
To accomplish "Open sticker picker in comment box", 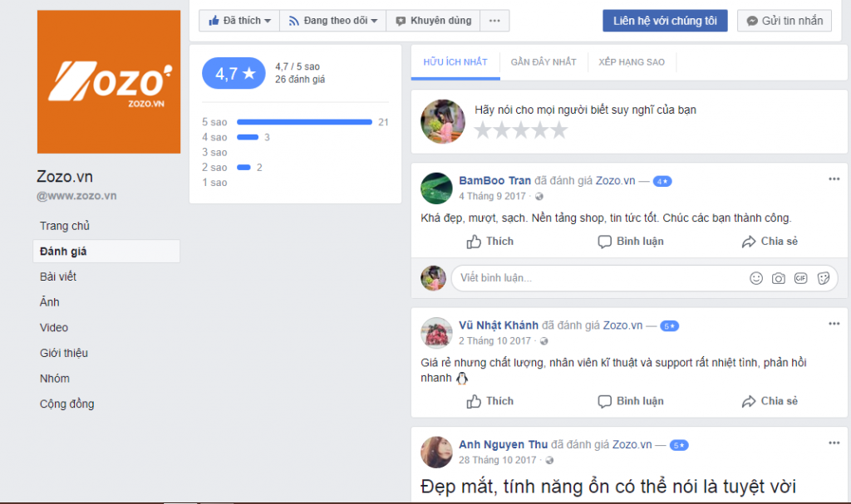I will click(824, 278).
